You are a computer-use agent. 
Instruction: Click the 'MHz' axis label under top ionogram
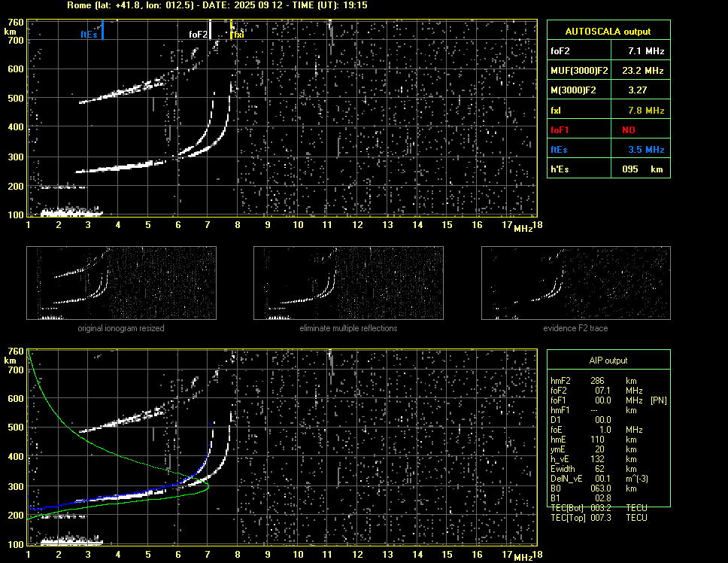tap(523, 229)
